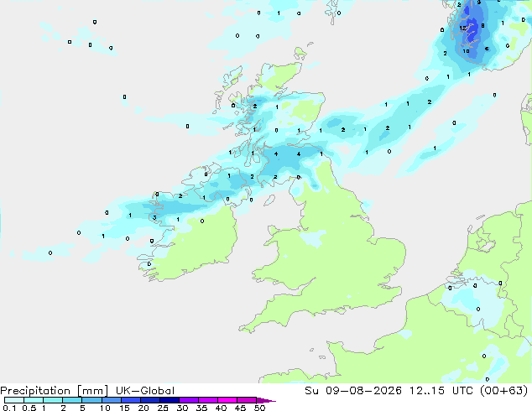Click the purple arrow tip ending the legend
The width and height of the screenshot is (532, 411).
(x=266, y=400)
